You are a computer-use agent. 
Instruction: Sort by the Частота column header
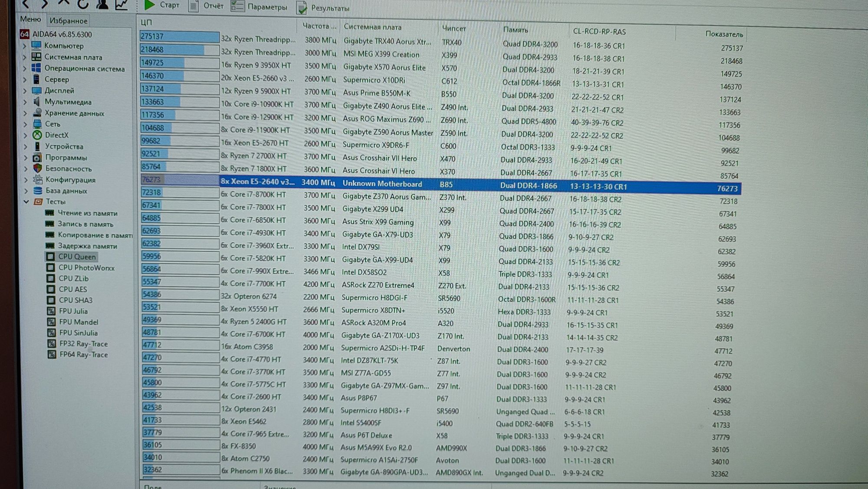[x=319, y=26]
